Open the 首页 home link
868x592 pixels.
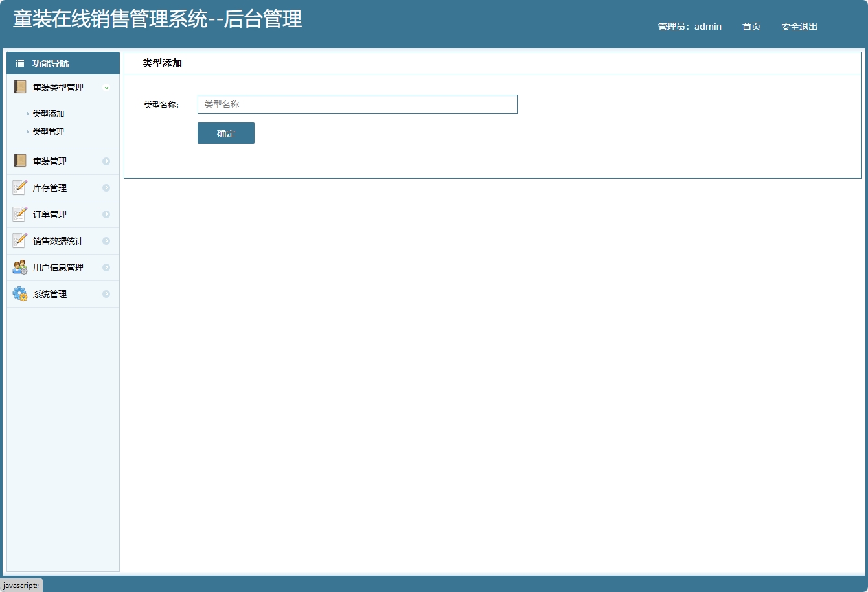[751, 27]
